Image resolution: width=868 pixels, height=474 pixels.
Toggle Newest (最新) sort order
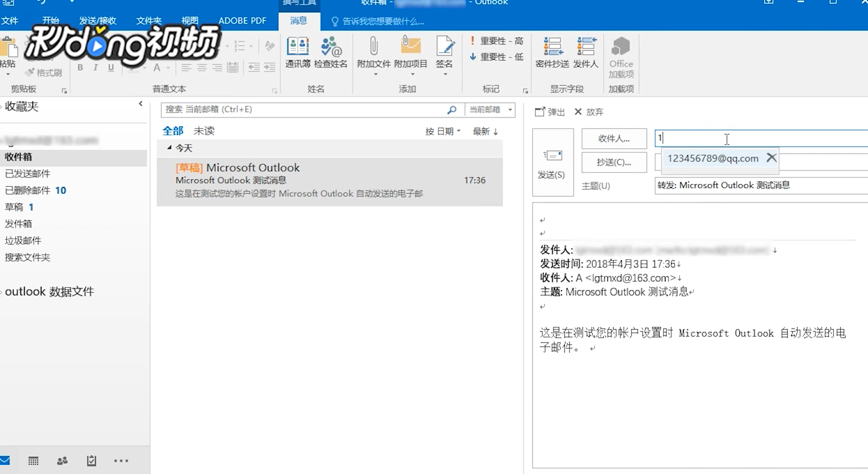coord(486,131)
